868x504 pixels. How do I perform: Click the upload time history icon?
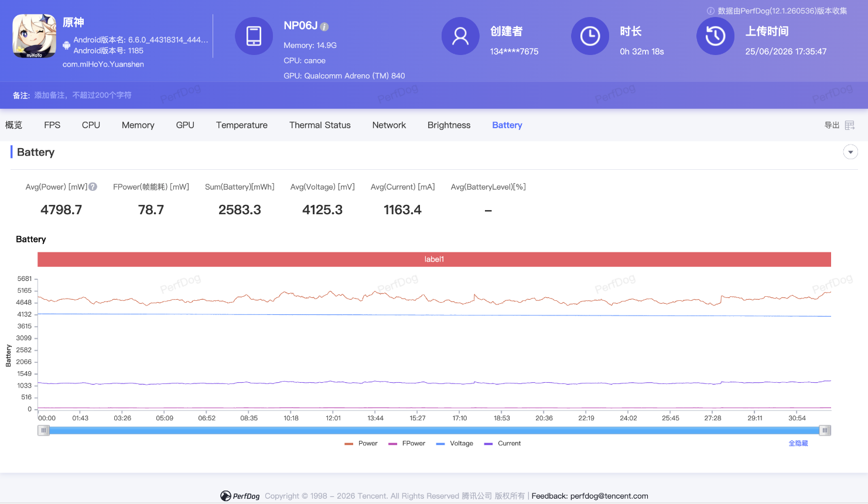click(715, 36)
